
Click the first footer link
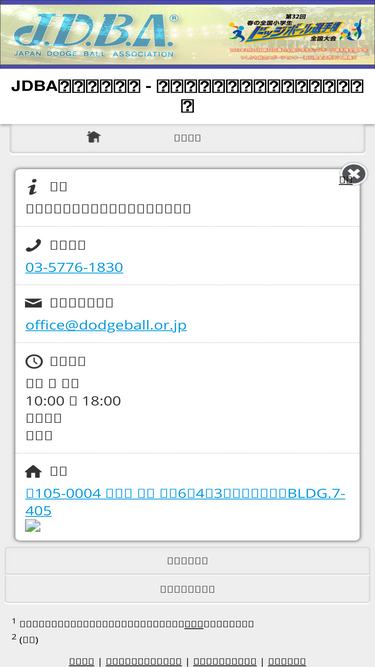(82, 661)
